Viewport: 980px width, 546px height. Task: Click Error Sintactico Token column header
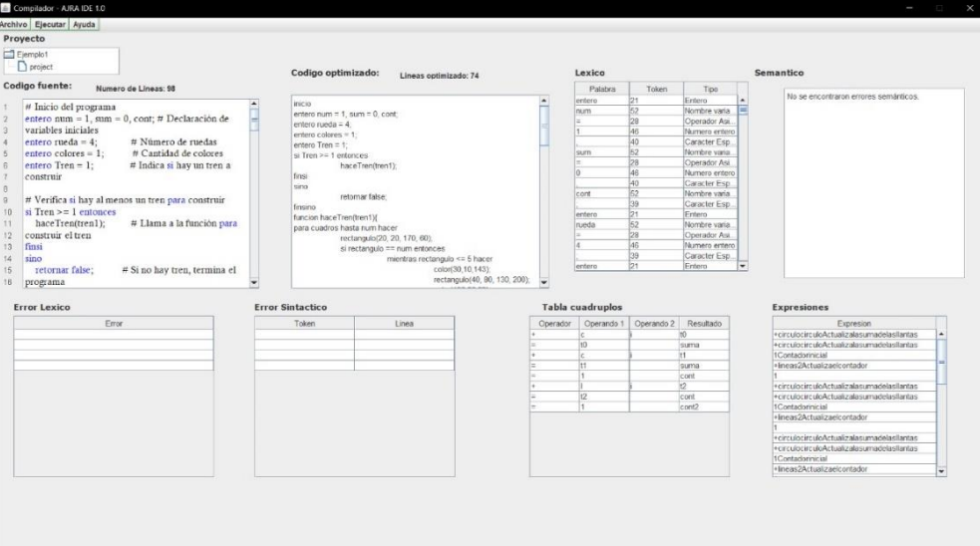pos(304,324)
